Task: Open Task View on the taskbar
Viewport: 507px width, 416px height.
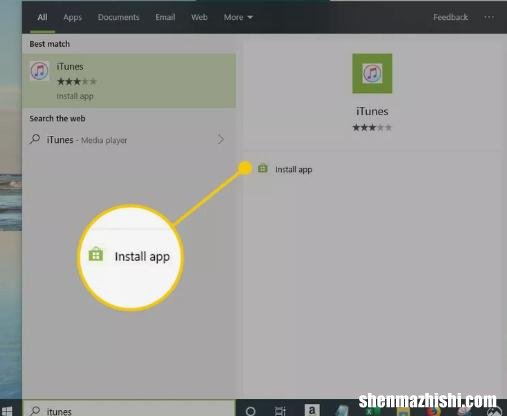Action: 280,411
